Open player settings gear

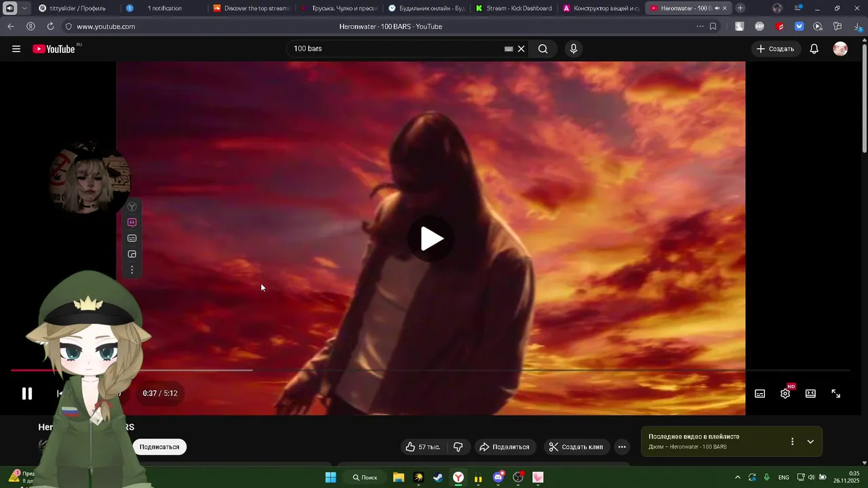coord(785,394)
